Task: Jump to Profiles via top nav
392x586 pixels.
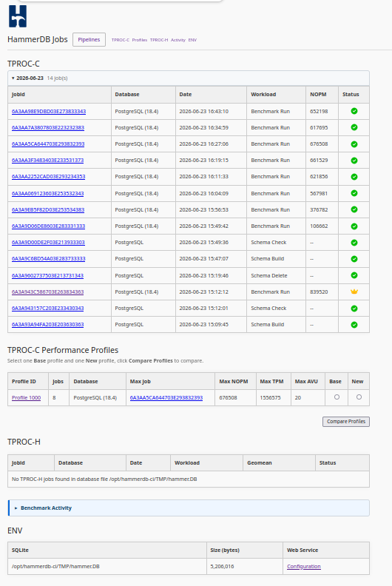Action: coord(139,40)
